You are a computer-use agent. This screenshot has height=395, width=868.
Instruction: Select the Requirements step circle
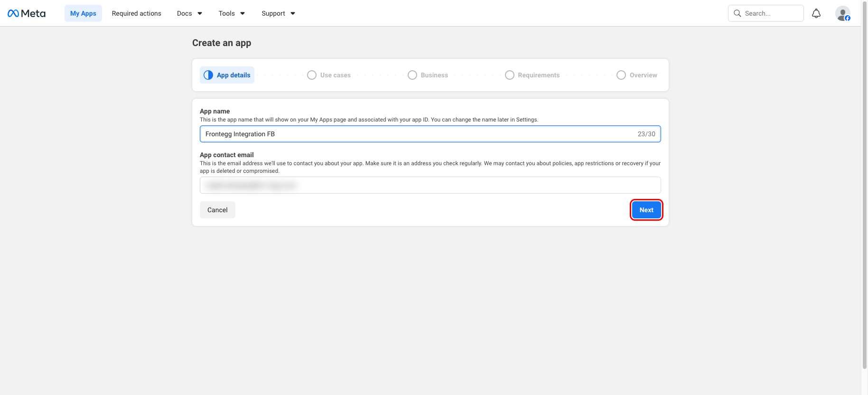click(510, 75)
